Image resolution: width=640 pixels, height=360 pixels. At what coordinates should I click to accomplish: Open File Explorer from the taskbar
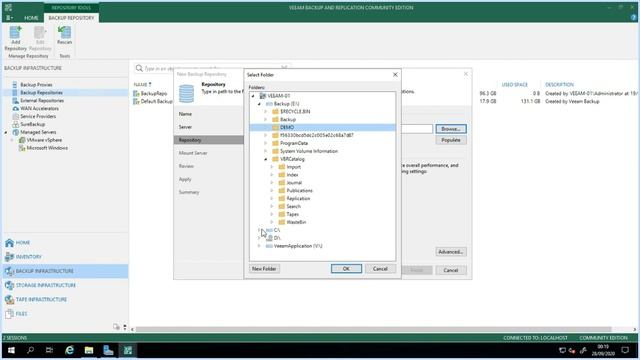pos(89,350)
